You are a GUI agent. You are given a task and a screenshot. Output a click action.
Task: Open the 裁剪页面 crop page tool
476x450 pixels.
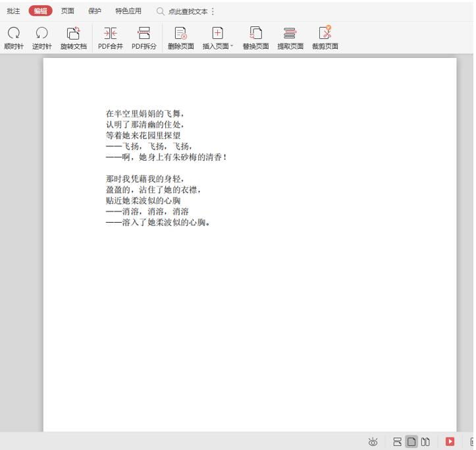point(325,38)
